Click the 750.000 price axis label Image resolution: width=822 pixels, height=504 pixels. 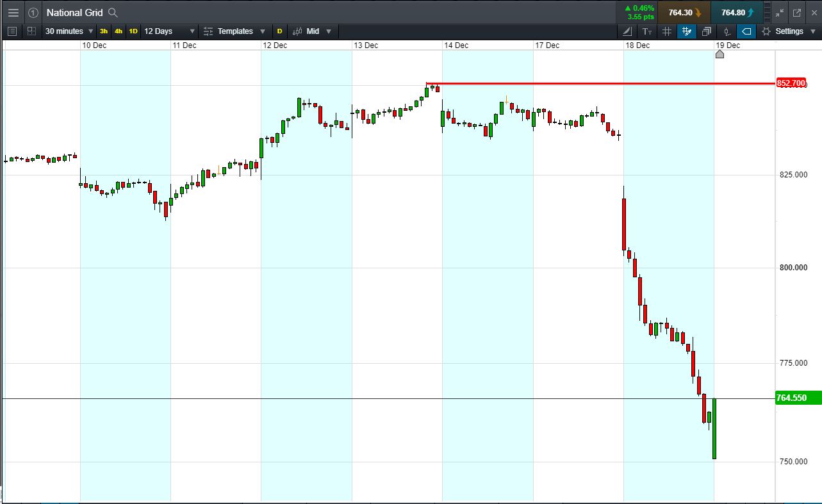click(793, 462)
